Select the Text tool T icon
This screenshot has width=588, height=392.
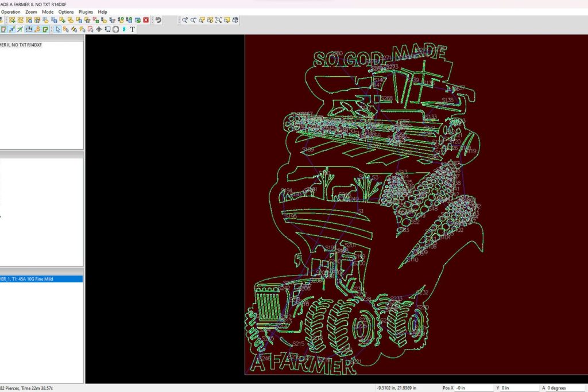point(133,29)
